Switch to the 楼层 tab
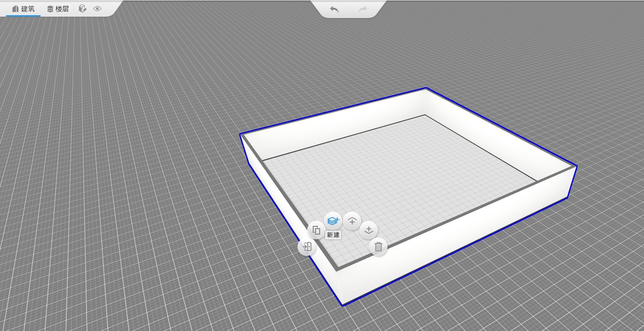 (58, 9)
